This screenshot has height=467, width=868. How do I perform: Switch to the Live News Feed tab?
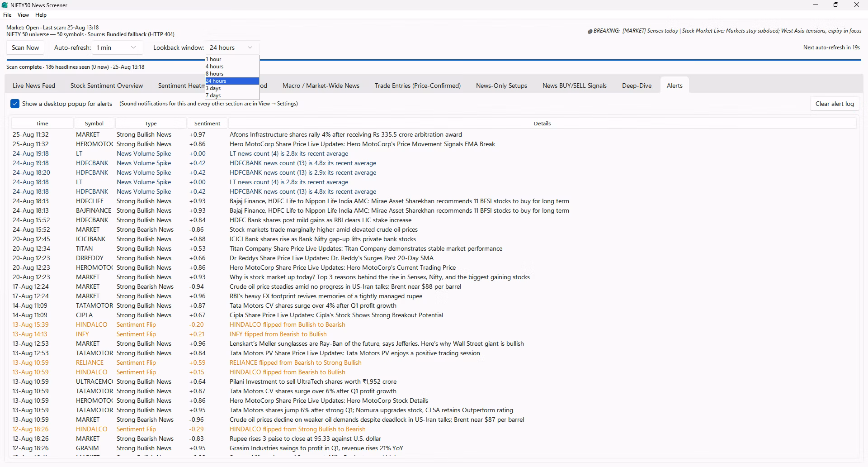(x=34, y=86)
